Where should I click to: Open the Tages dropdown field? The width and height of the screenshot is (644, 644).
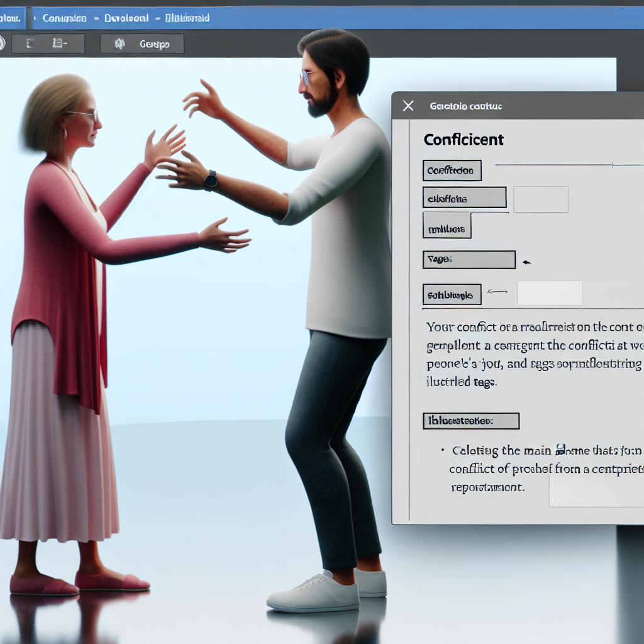tap(469, 259)
